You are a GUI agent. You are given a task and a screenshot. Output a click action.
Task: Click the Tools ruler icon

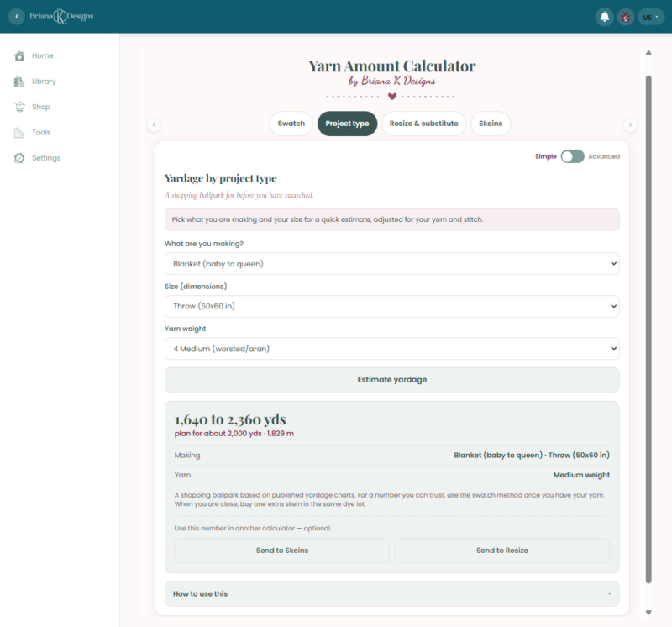pyautogui.click(x=19, y=133)
